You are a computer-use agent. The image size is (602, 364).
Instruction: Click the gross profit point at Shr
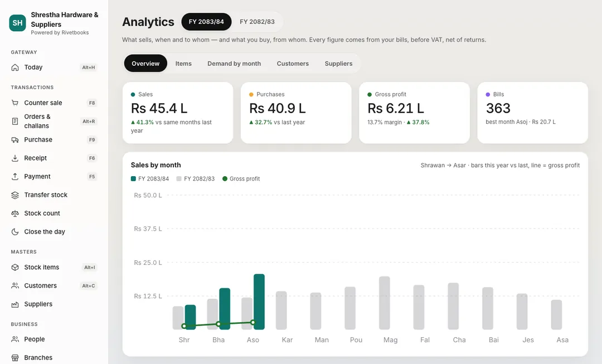[x=184, y=326]
